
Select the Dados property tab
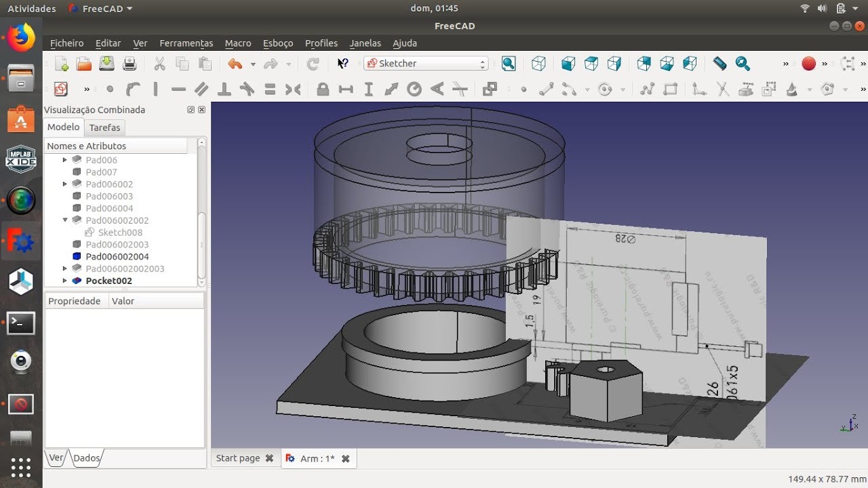86,458
